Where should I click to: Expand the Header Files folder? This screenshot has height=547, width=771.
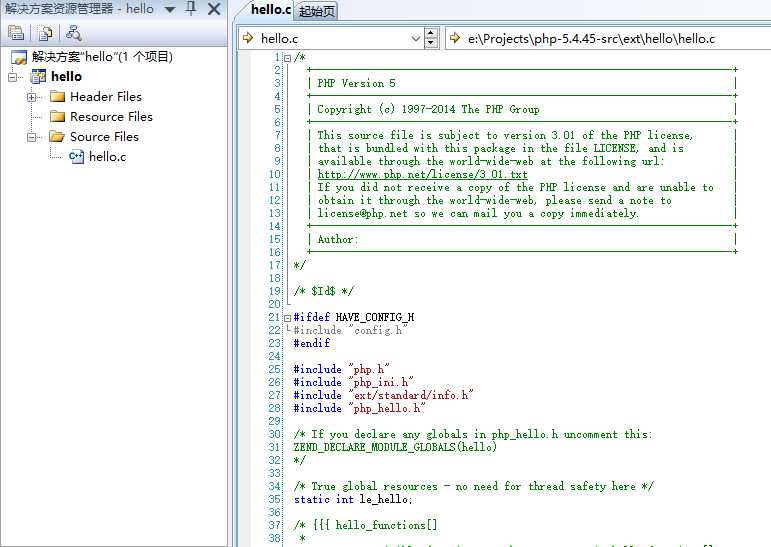[32, 97]
